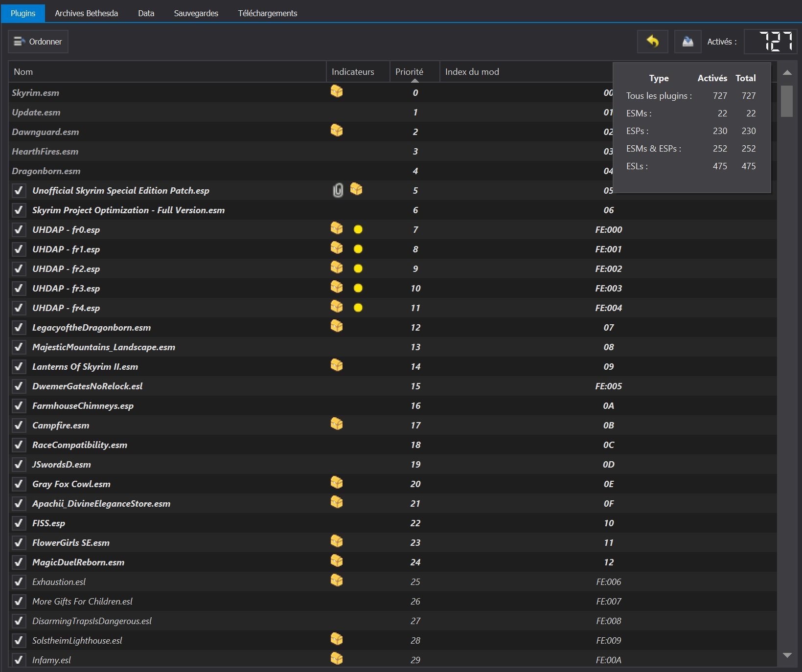
Task: Click the archive icon on UHDAP - fr0.esp row
Action: pyautogui.click(x=337, y=228)
